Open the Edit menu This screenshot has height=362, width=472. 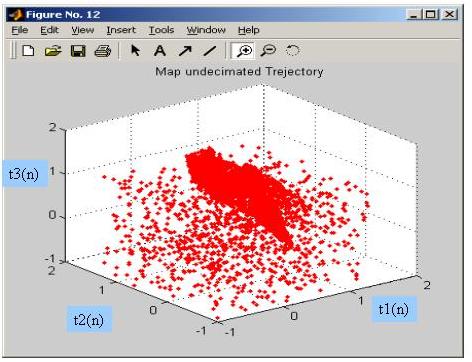49,30
